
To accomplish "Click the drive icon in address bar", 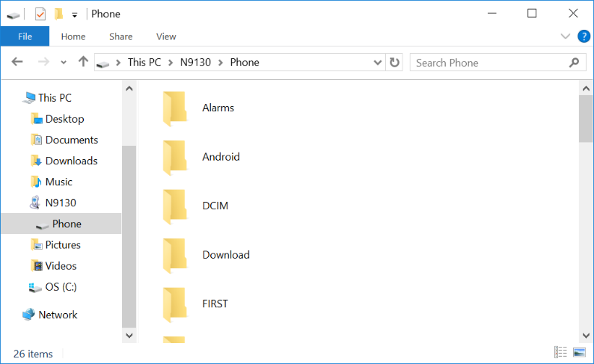I will coord(102,64).
